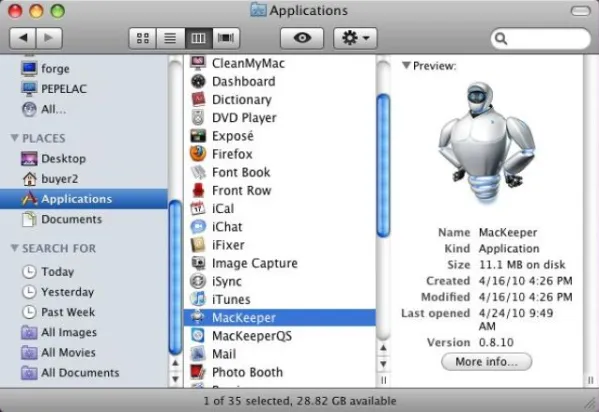The height and width of the screenshot is (412, 599).
Task: Open Documents in the sidebar
Action: coord(71,219)
